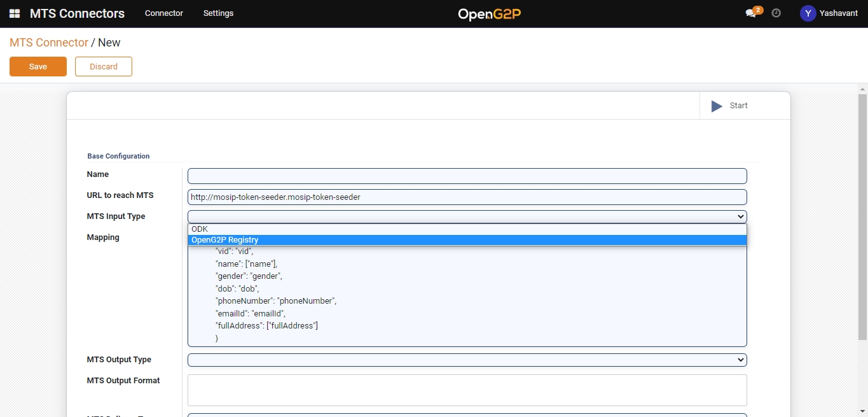The image size is (868, 417).
Task: Click inside the Mapping JSON text area
Action: pos(467,299)
